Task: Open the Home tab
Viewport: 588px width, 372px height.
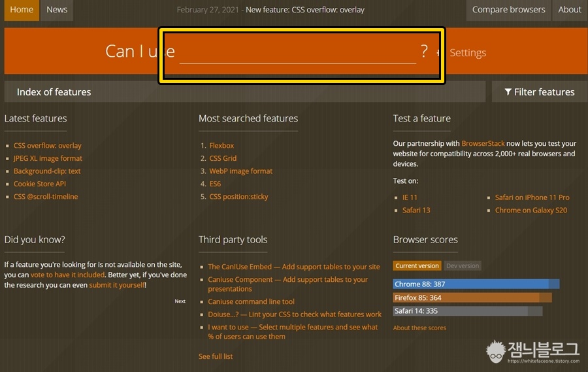Action: (22, 10)
